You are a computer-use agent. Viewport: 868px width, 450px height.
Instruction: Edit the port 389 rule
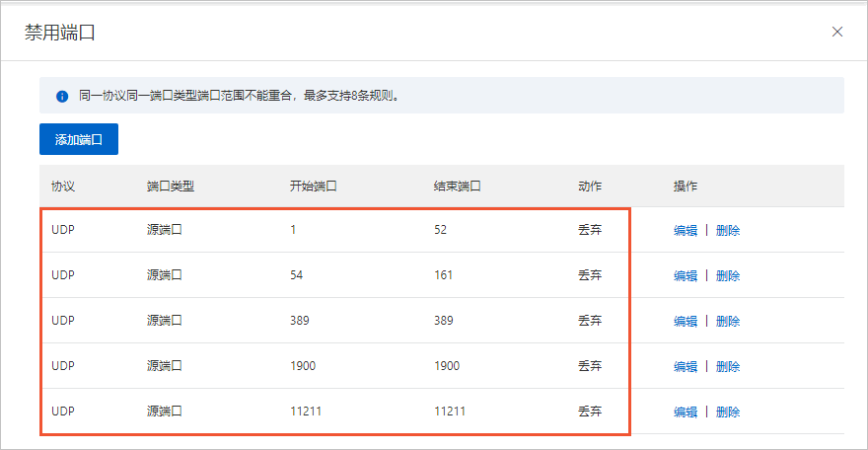685,321
